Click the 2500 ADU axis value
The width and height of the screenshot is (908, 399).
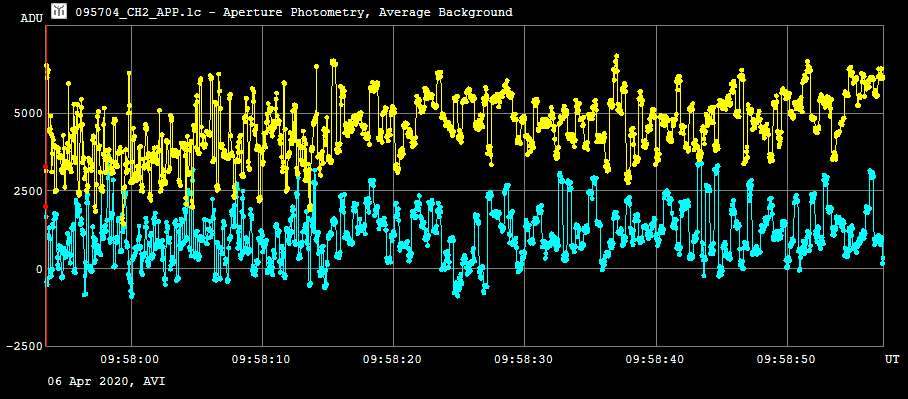tap(28, 191)
